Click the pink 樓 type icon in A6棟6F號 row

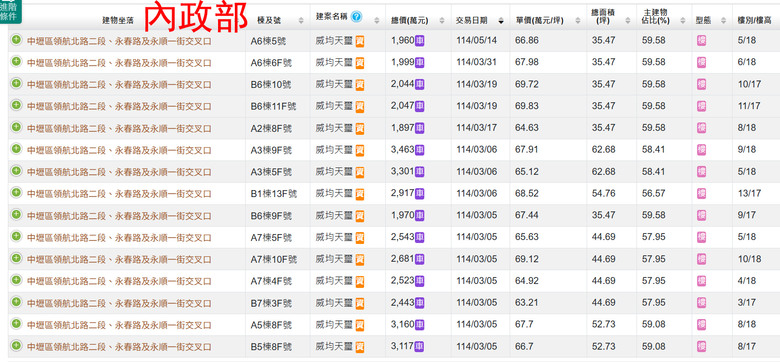coord(701,62)
